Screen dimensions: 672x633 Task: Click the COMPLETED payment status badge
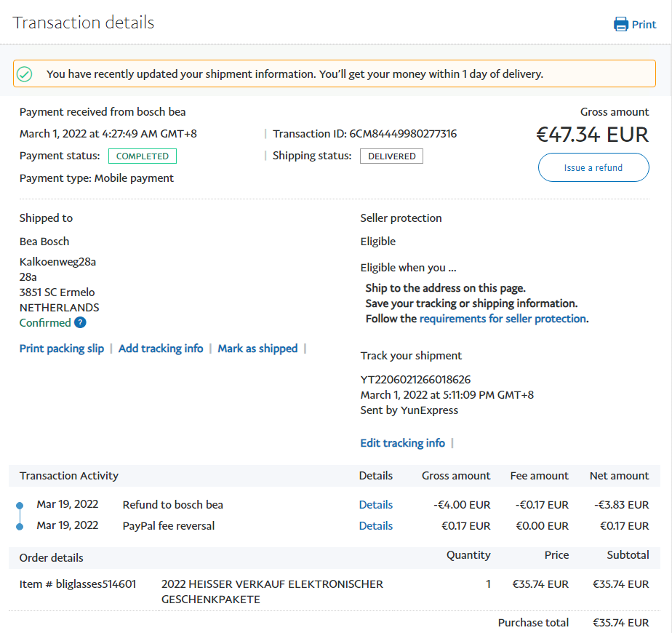(x=143, y=156)
